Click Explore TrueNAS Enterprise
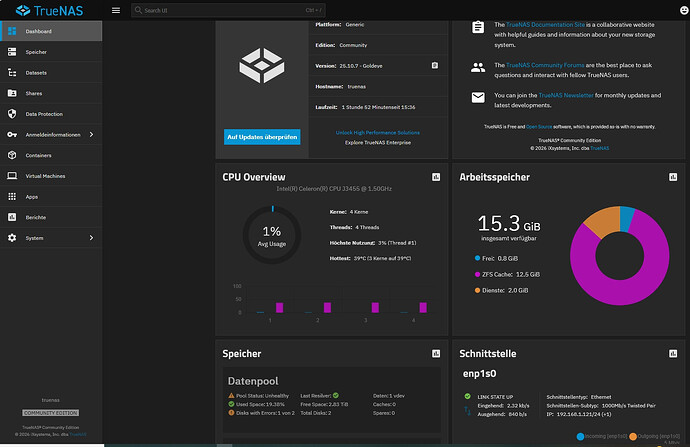The height and width of the screenshot is (447, 690). pos(378,143)
